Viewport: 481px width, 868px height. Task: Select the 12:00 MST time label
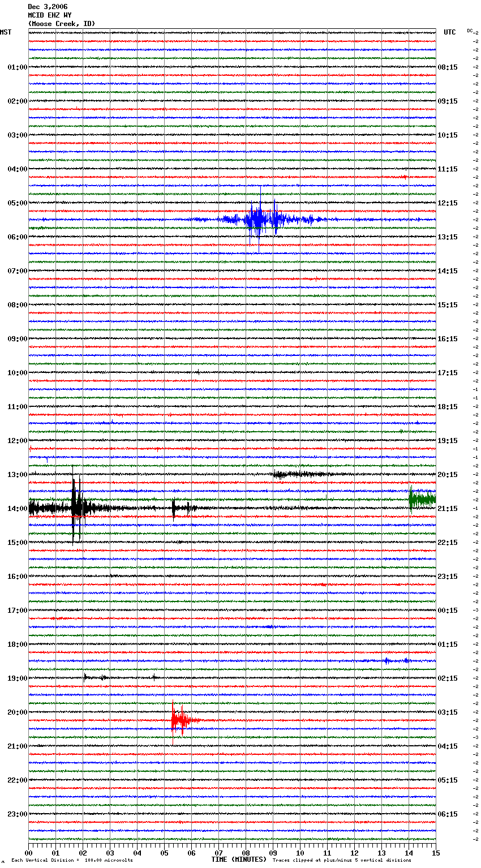click(17, 441)
